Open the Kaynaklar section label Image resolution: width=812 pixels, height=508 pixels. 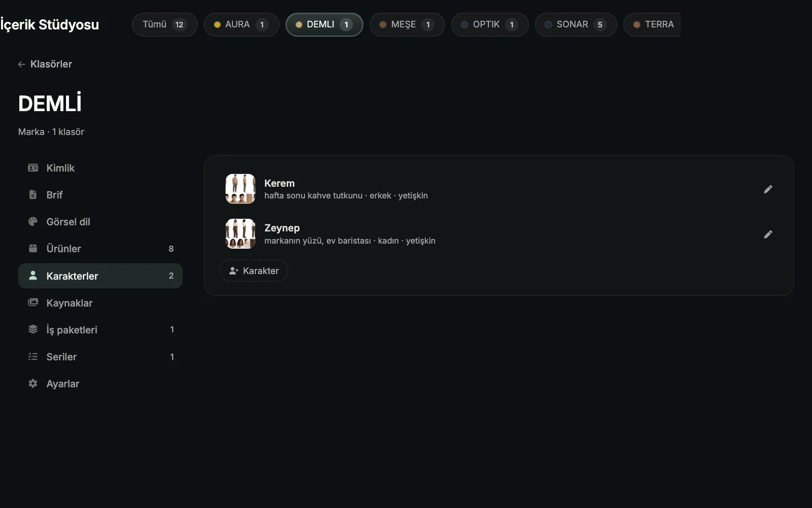tap(70, 303)
